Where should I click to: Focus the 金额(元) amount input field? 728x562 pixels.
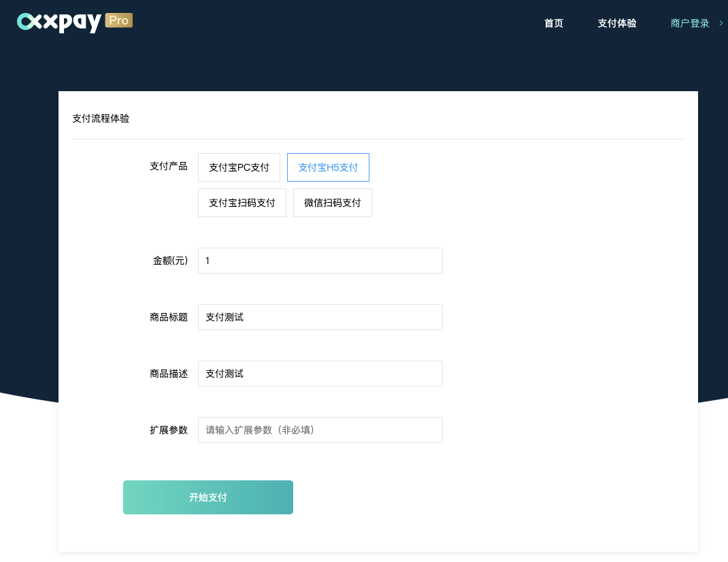point(320,261)
